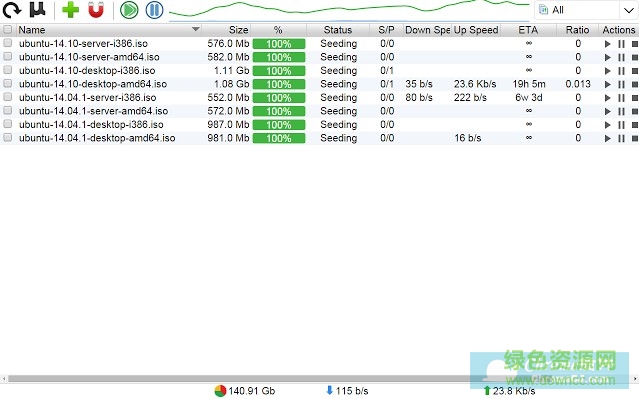Screen dimensions: 639x399
Task: Sort by the Up Speed column header
Action: pyautogui.click(x=476, y=30)
